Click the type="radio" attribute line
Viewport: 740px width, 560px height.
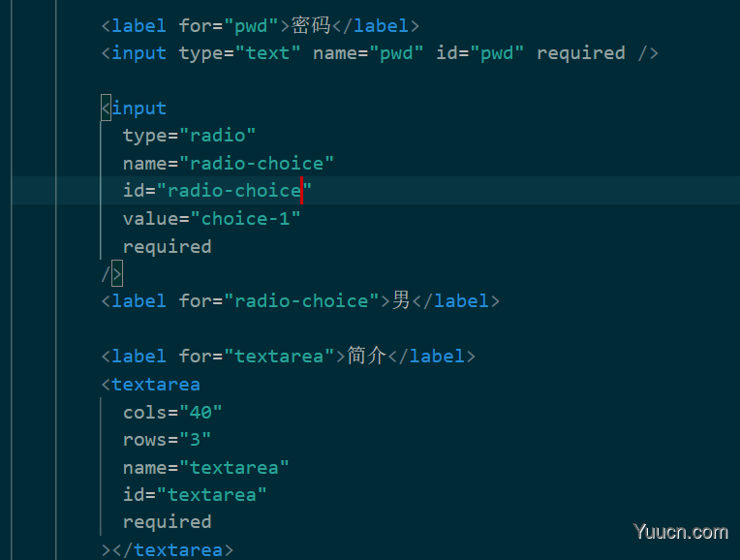tap(189, 136)
